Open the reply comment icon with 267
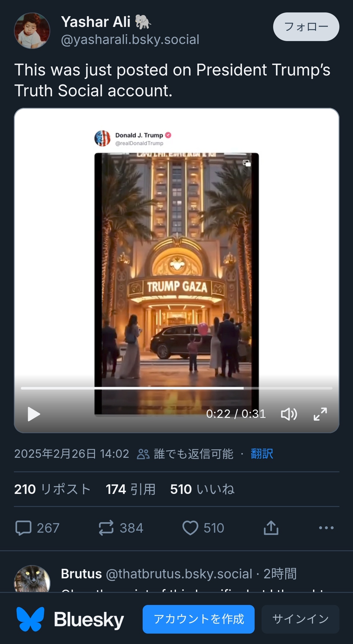Screen dimensions: 353x644 (x=37, y=528)
